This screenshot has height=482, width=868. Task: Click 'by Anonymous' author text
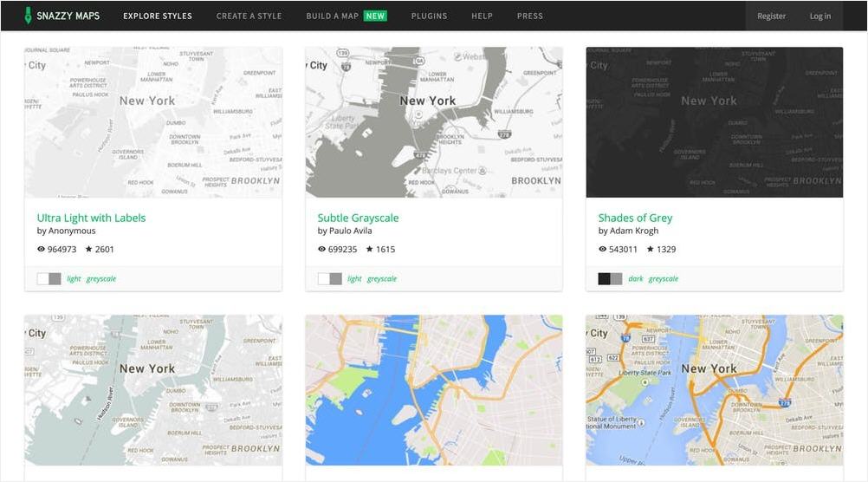pos(67,231)
